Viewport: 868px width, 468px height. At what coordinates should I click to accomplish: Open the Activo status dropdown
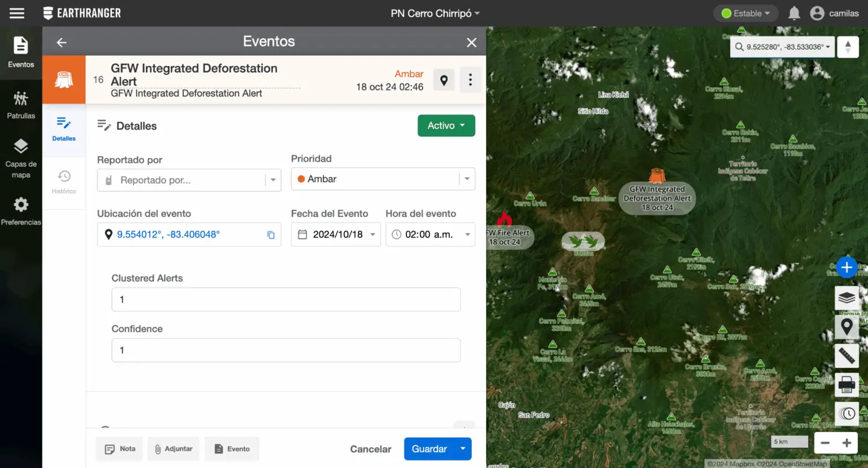point(446,125)
